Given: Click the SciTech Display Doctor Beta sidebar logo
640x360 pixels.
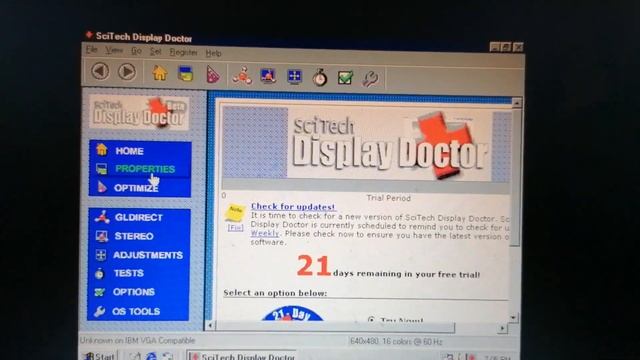Looking at the screenshot, I should [x=139, y=112].
